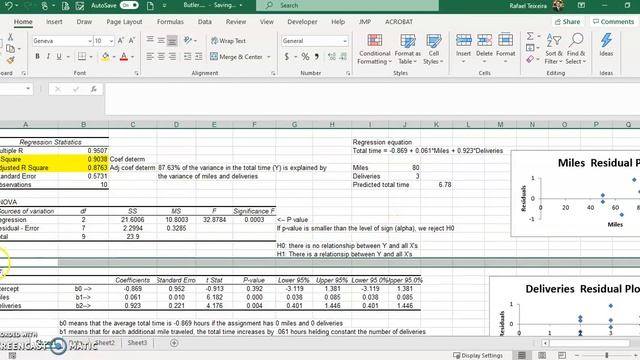Screen dimensions: 640x360
Task: Expand Merge & Center dropdown arrow
Action: coord(269,57)
